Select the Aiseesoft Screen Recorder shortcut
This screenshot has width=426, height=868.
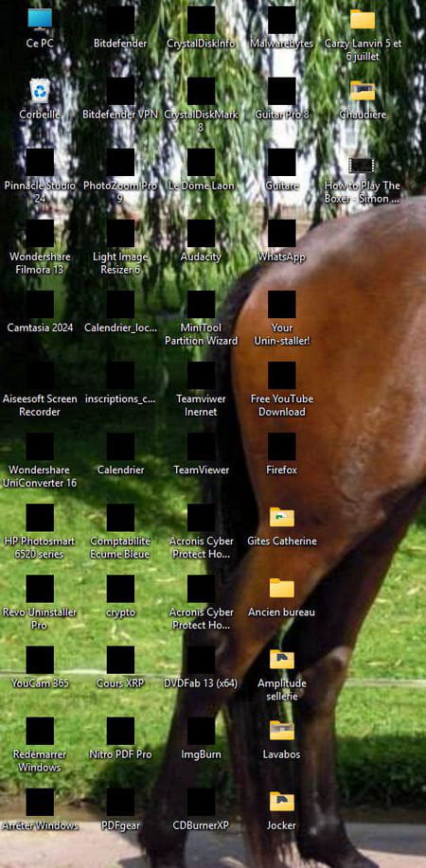(40, 376)
